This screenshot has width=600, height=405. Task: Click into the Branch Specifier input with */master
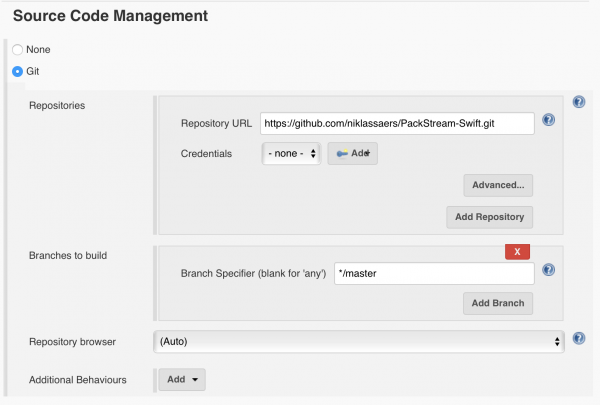432,272
